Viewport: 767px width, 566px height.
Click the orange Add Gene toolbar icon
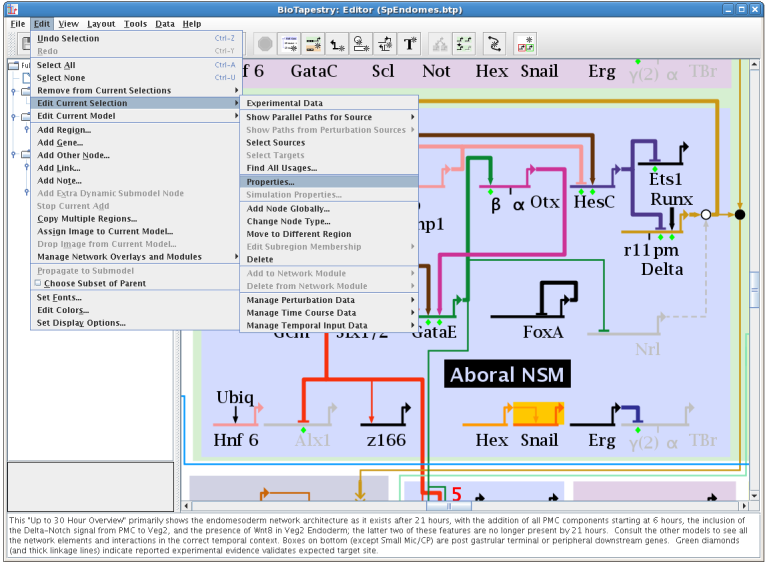point(313,43)
